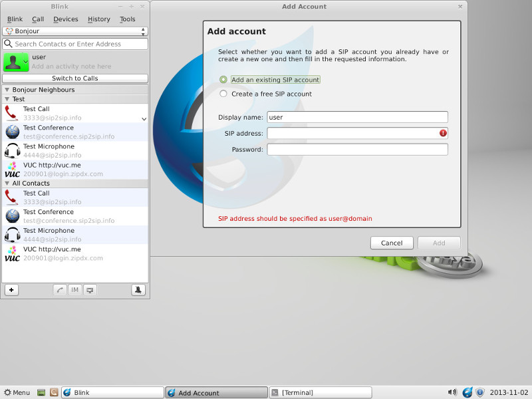
Task: Collapse the All Contacts group
Action: click(7, 184)
